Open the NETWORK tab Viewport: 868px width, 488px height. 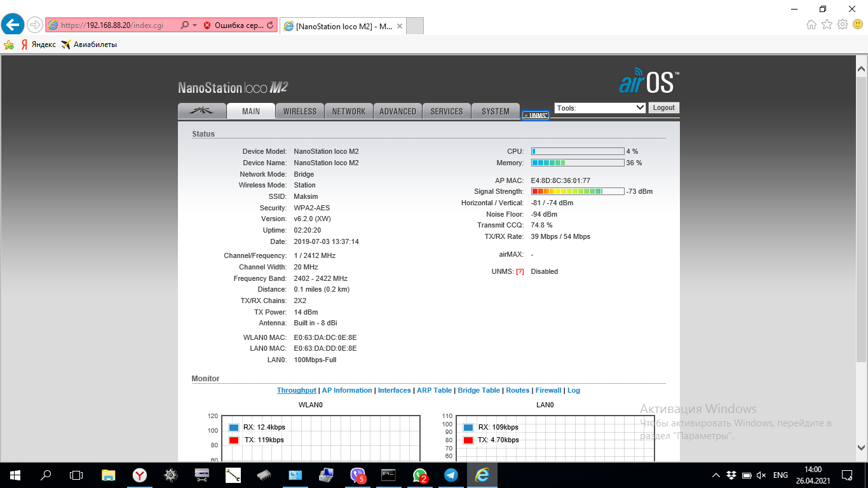pyautogui.click(x=349, y=111)
